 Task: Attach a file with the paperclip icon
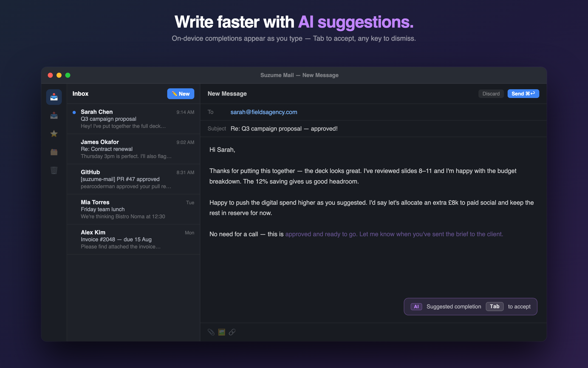pos(211,332)
